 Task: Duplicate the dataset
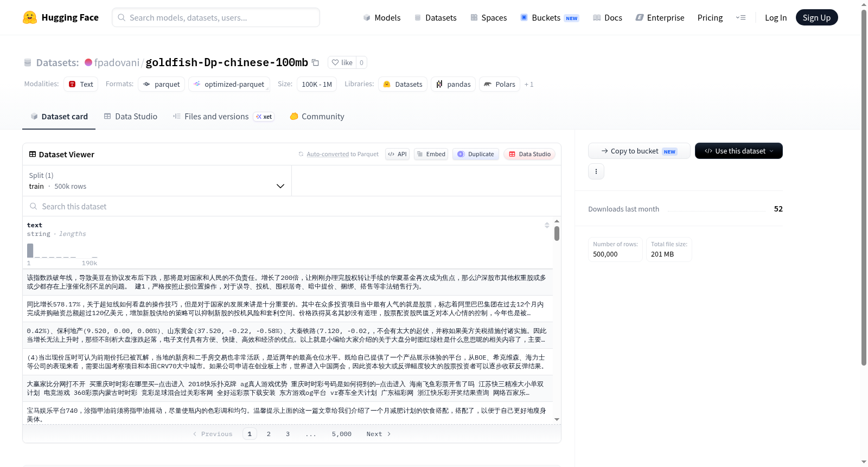(x=476, y=154)
